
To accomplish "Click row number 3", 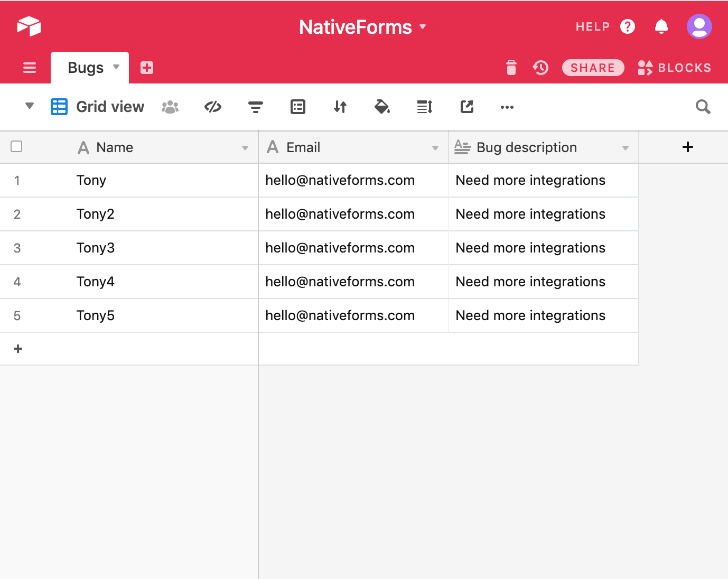I will (x=17, y=248).
